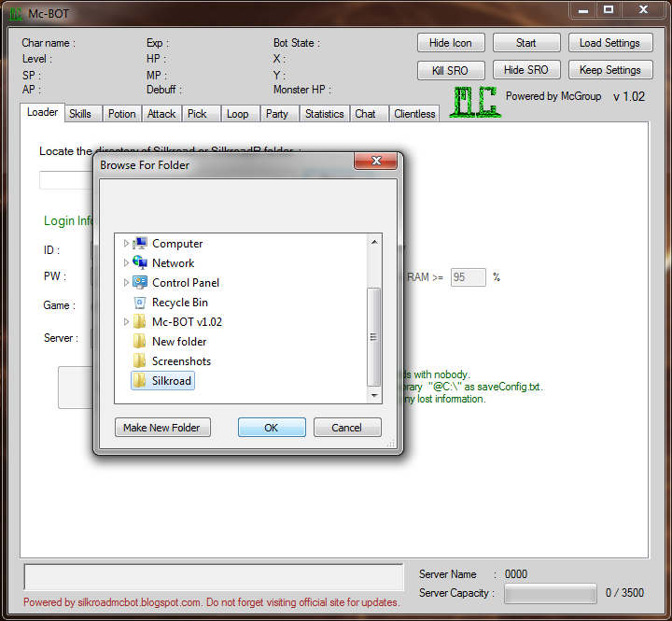This screenshot has width=672, height=621.
Task: Click the Silkroad directory path field
Action: pos(66,180)
